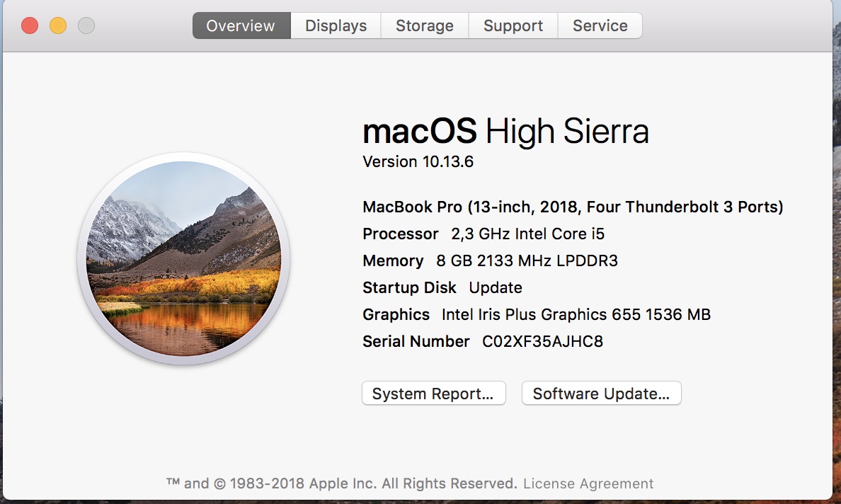Select the Memory specification line
The width and height of the screenshot is (841, 504).
tap(490, 260)
